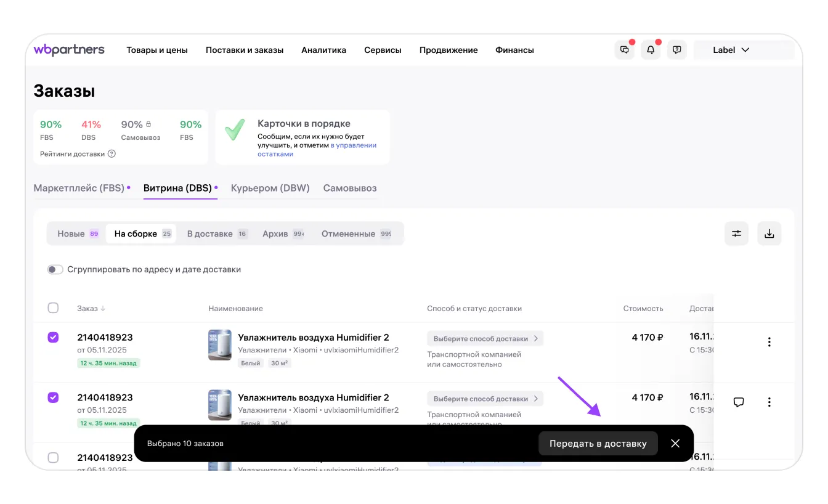Click the Наименование column header
The width and height of the screenshot is (828, 504).
pyautogui.click(x=235, y=309)
